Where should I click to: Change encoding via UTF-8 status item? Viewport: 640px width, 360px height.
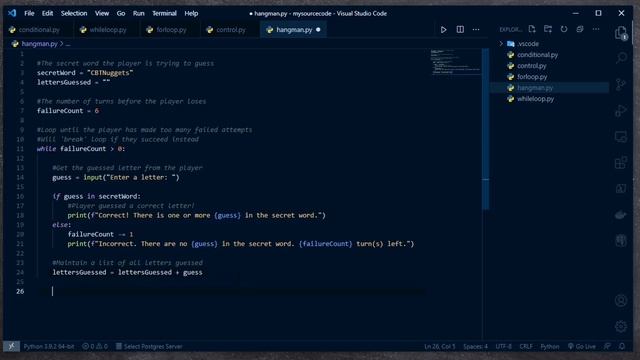point(503,347)
